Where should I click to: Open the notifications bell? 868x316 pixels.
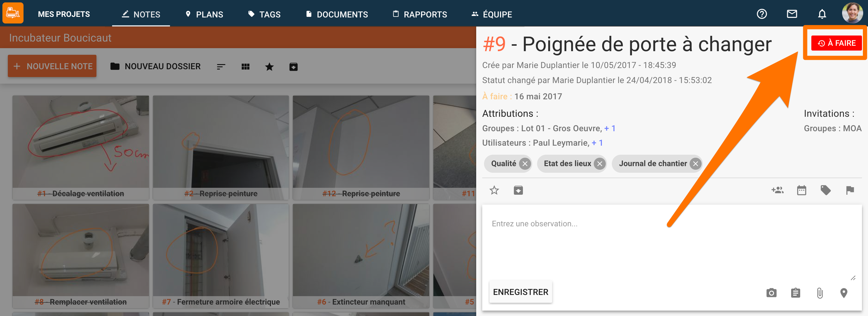pos(822,14)
